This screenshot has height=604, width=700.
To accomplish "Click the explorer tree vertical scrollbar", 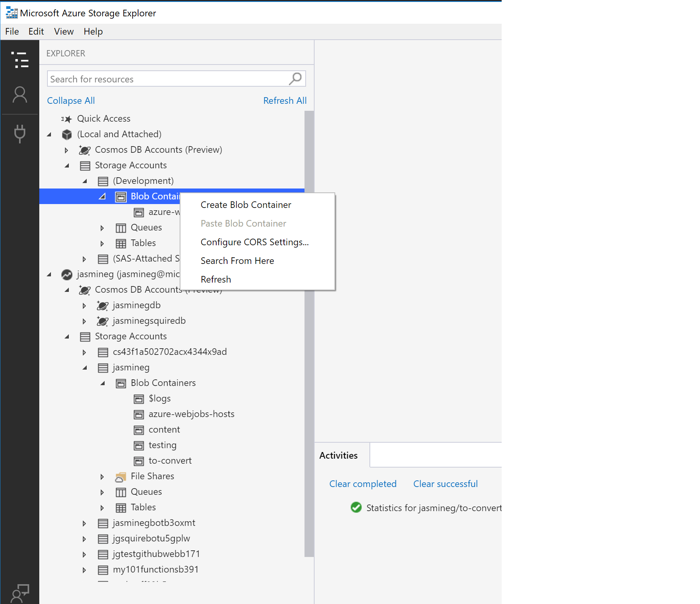I will coord(309,333).
